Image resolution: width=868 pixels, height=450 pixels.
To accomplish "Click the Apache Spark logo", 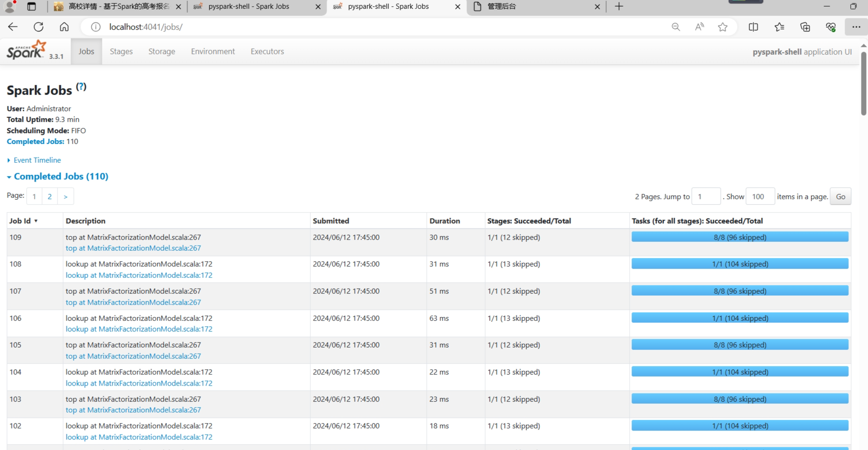I will (x=28, y=50).
